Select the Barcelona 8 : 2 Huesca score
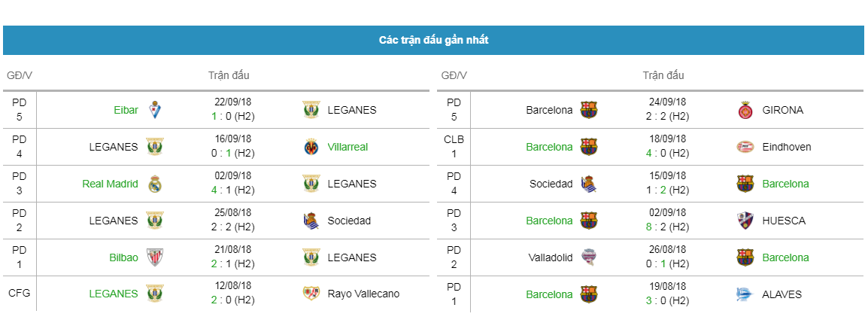The width and height of the screenshot is (868, 332). [x=667, y=226]
